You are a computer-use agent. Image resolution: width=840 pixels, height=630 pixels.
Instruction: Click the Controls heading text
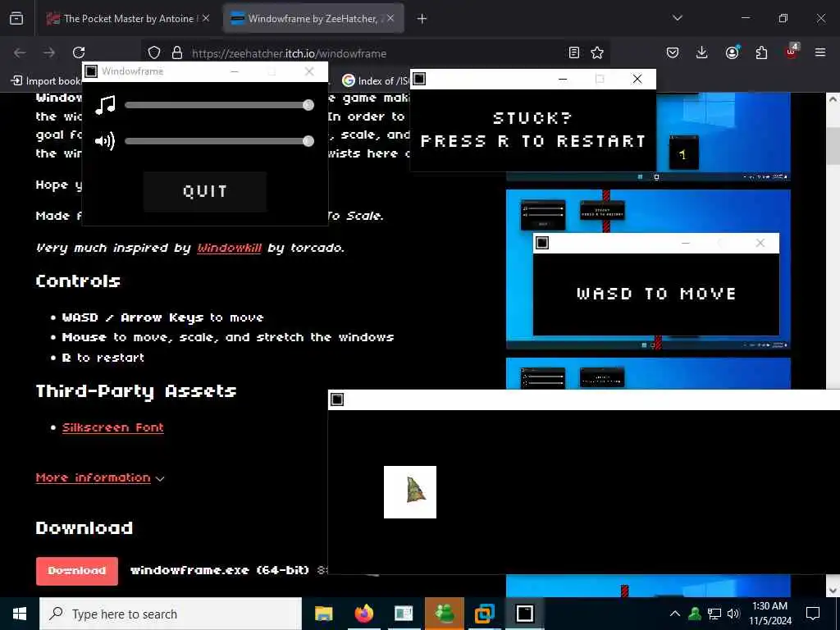click(x=78, y=281)
